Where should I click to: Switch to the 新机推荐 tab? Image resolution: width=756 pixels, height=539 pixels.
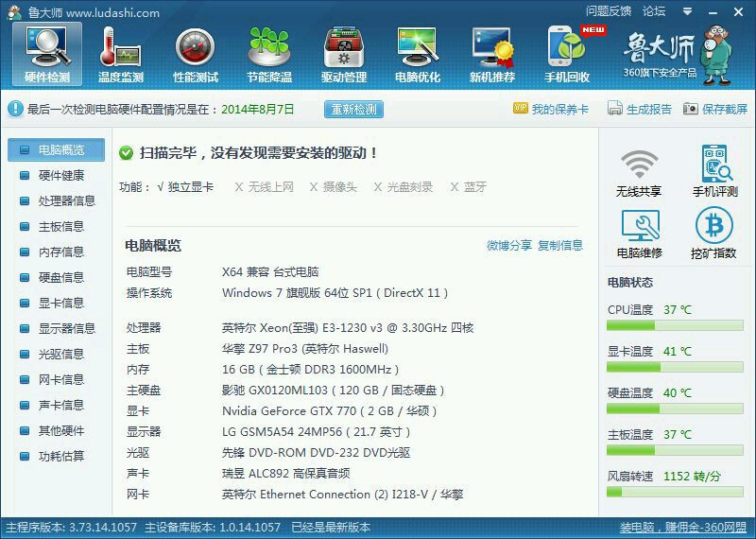[492, 55]
